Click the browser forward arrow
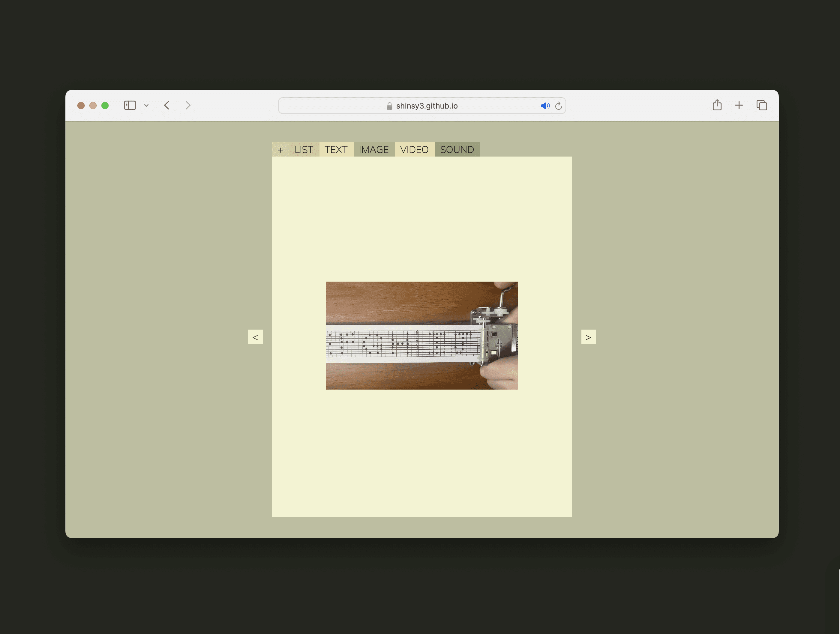Screen dimensions: 840x634 click(188, 105)
